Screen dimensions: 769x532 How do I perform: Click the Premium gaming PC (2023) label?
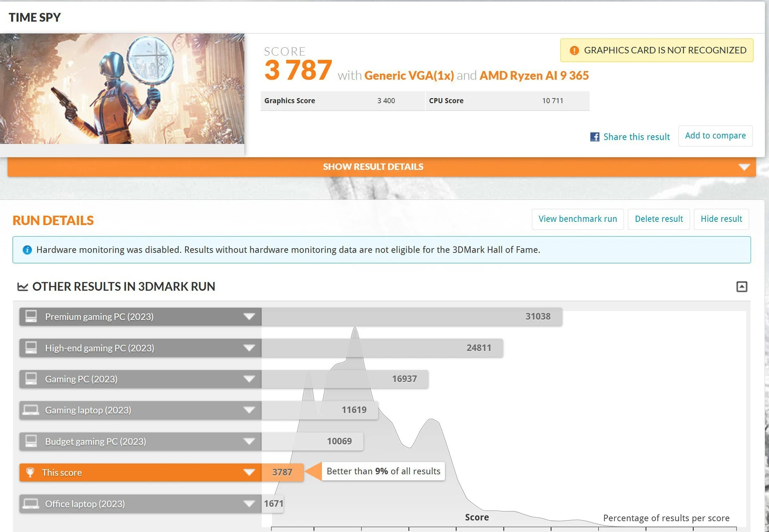pos(99,317)
